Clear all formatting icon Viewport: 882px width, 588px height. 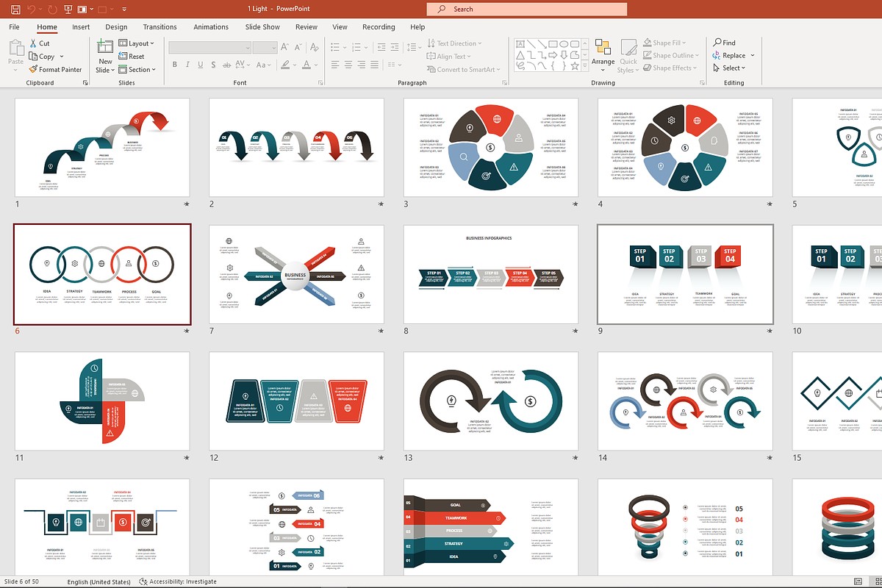pos(314,47)
